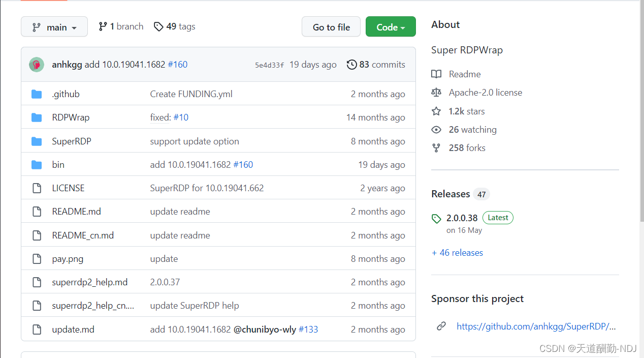Click the folder icon for RDPWrap
The width and height of the screenshot is (644, 358).
[37, 117]
